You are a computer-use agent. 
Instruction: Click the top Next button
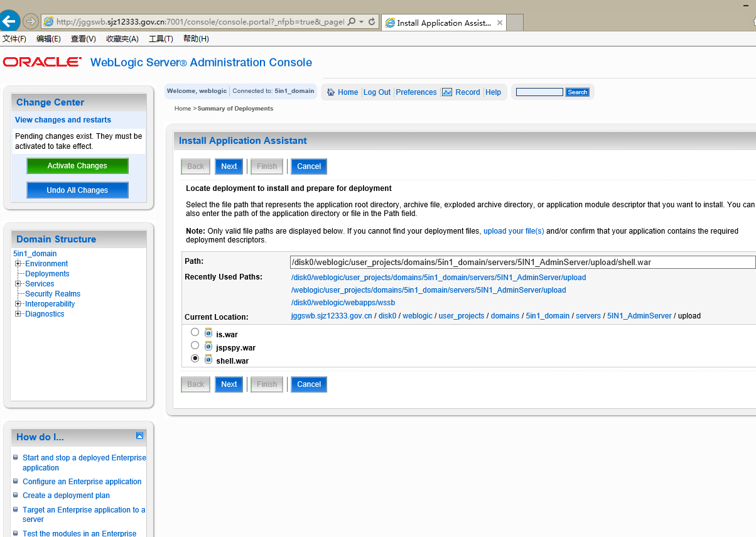pyautogui.click(x=229, y=166)
